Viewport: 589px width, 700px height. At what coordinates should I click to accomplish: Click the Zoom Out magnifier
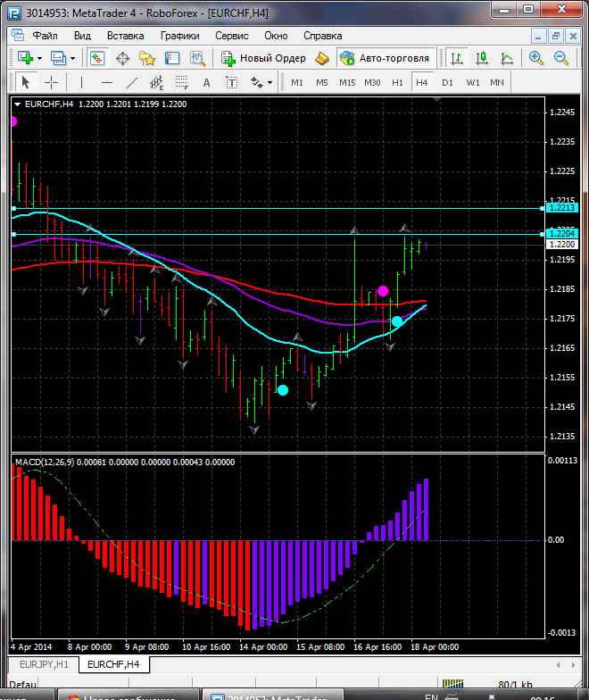[x=562, y=58]
